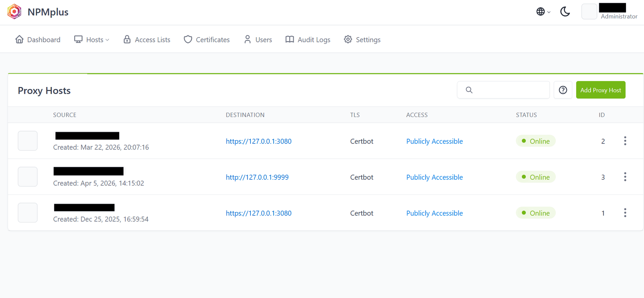
Task: Open three-dot menu for host ID 3
Action: click(x=625, y=177)
